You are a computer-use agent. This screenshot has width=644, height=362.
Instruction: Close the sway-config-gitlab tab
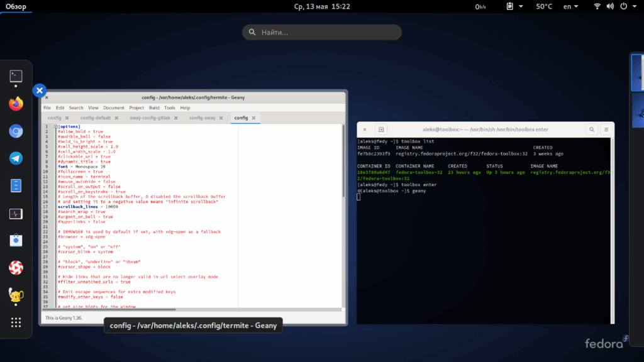coord(176,118)
